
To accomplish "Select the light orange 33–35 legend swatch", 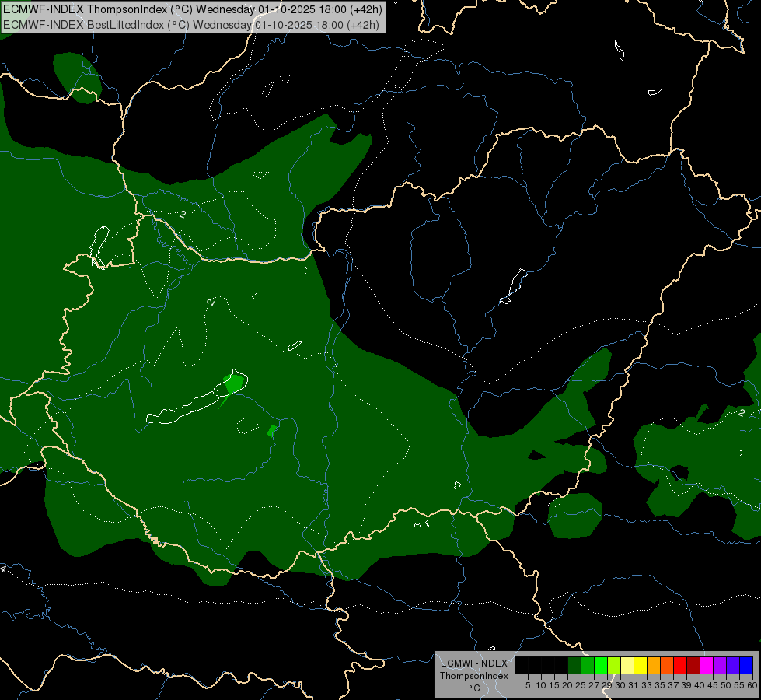I will [654, 666].
